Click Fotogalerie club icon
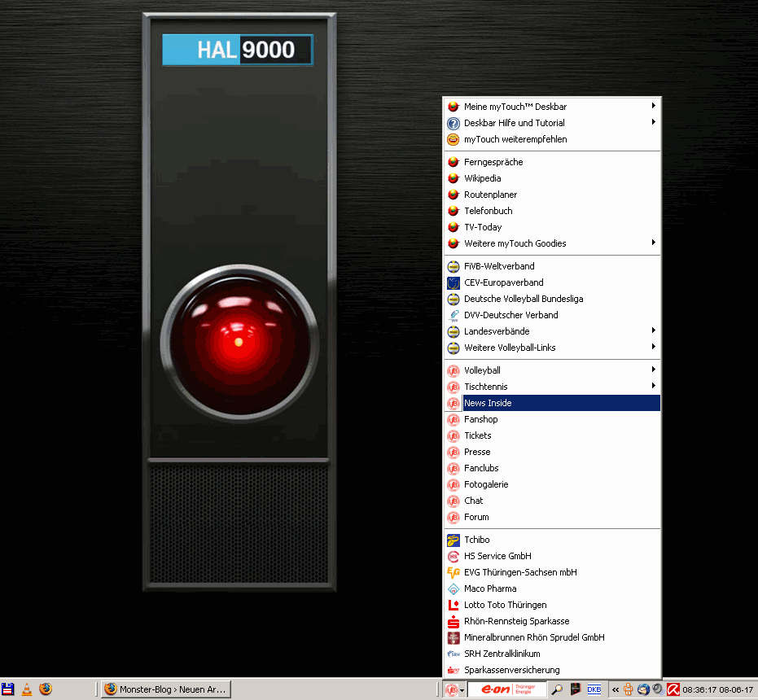The width and height of the screenshot is (758, 700). 453,484
